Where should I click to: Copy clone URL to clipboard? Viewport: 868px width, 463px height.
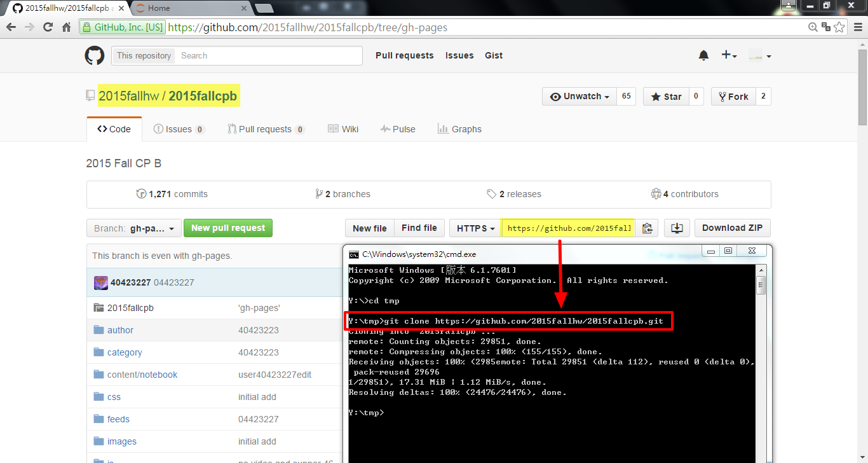coord(648,228)
